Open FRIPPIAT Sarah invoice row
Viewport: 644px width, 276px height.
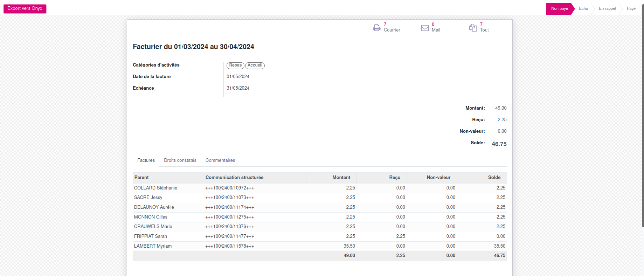(320, 236)
